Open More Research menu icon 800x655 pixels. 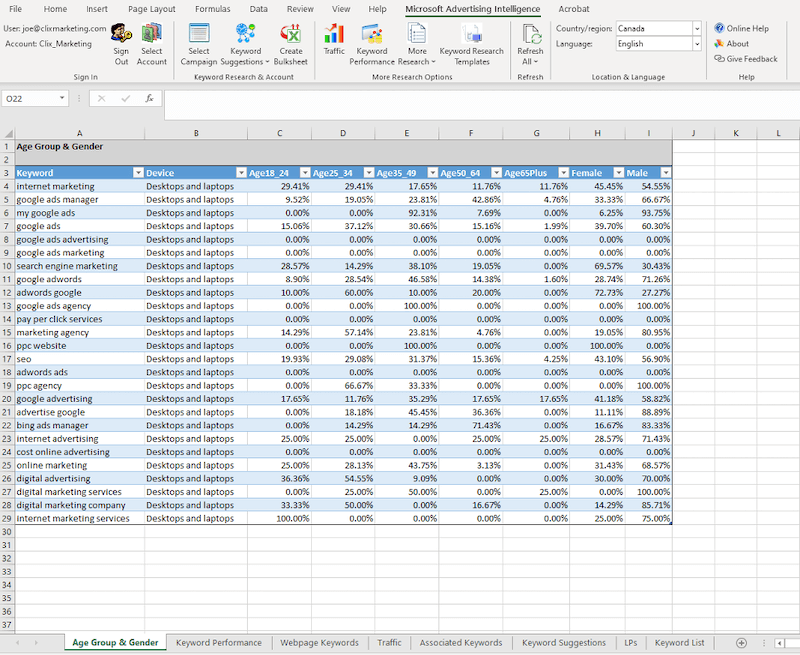[417, 34]
